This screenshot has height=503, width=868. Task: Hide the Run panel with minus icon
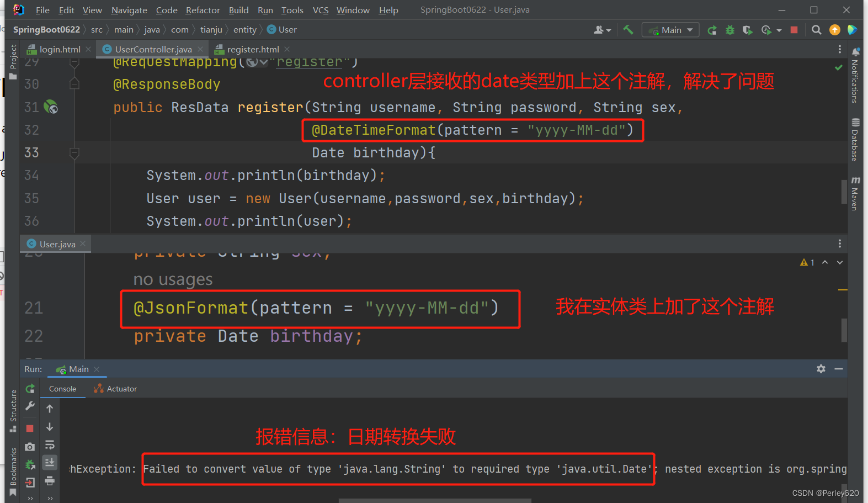tap(839, 369)
